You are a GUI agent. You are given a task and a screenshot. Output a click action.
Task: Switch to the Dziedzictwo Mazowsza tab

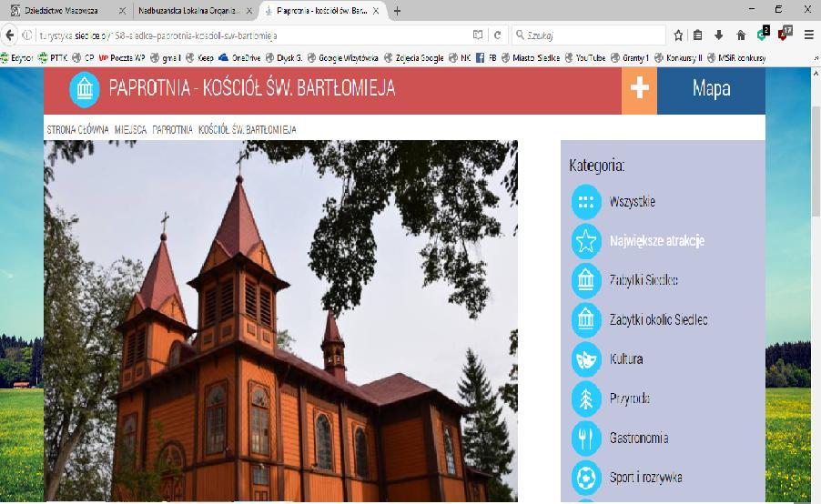61,11
